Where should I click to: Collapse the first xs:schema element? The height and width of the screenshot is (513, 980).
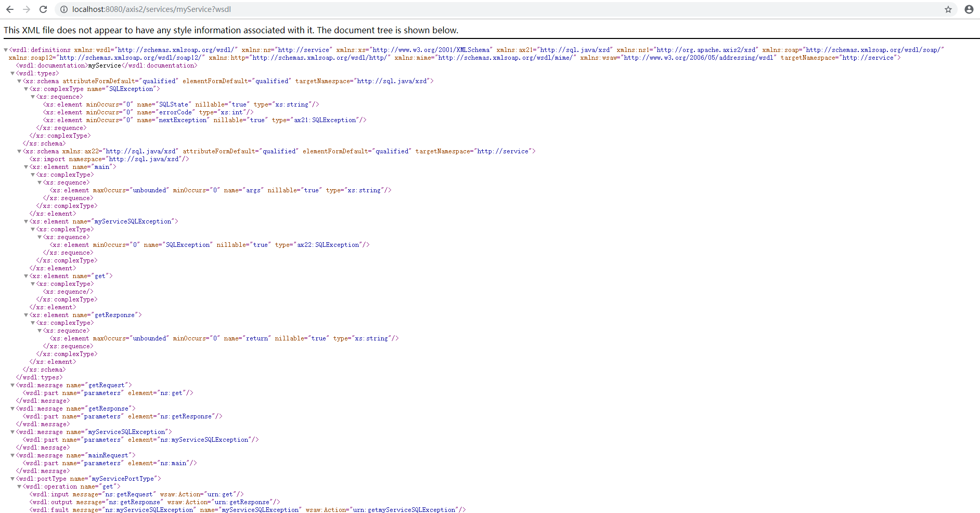coord(19,81)
